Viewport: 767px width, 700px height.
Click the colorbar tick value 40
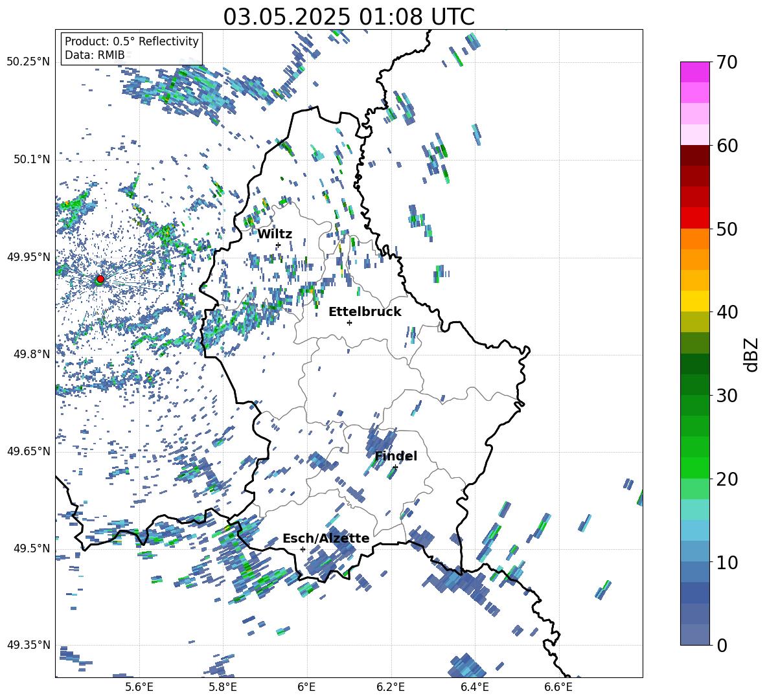coord(727,312)
